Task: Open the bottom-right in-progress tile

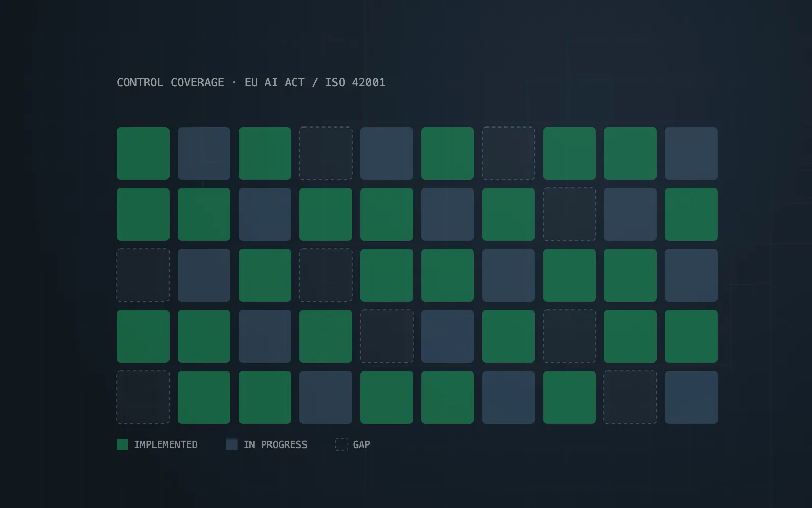Action: [x=691, y=397]
